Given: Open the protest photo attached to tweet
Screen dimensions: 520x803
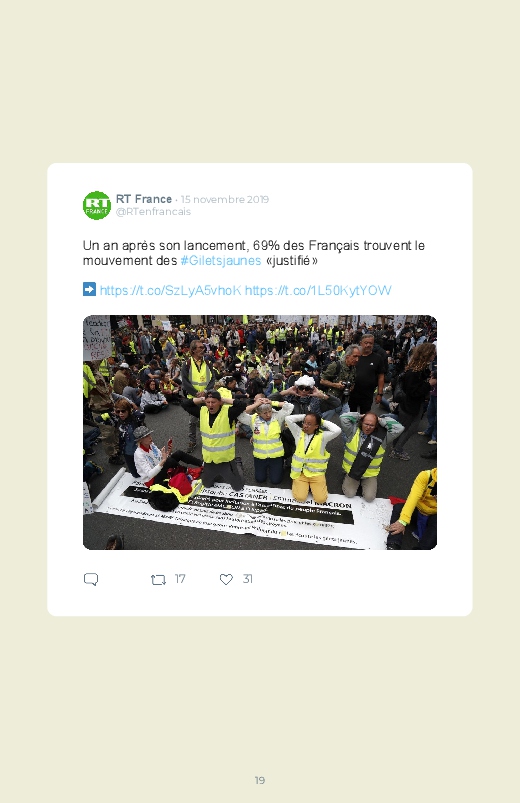Looking at the screenshot, I should tap(260, 432).
